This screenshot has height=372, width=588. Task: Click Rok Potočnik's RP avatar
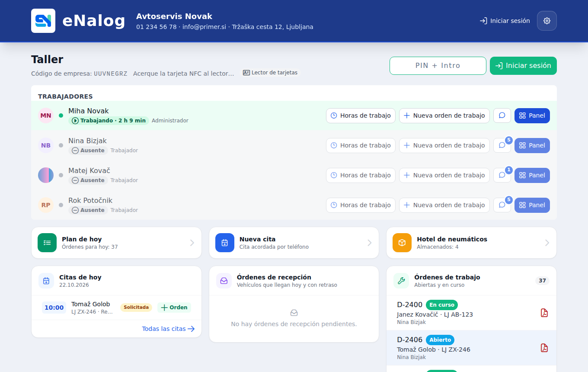(x=46, y=205)
